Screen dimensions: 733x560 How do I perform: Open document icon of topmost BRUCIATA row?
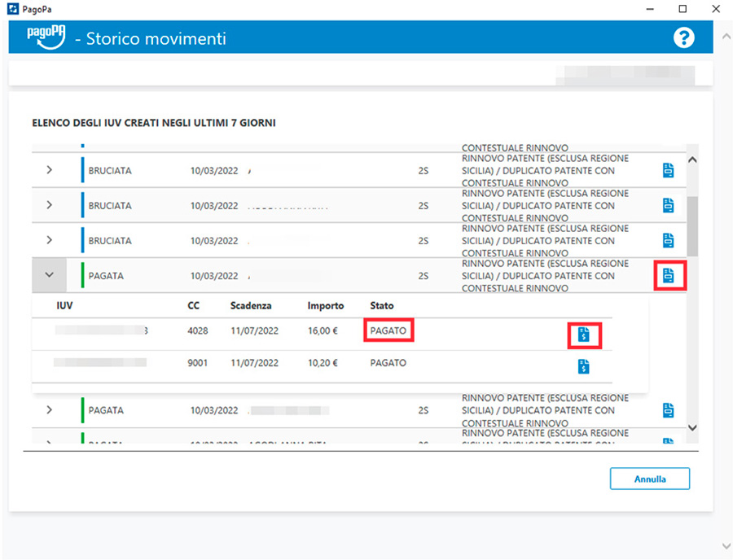tap(669, 170)
